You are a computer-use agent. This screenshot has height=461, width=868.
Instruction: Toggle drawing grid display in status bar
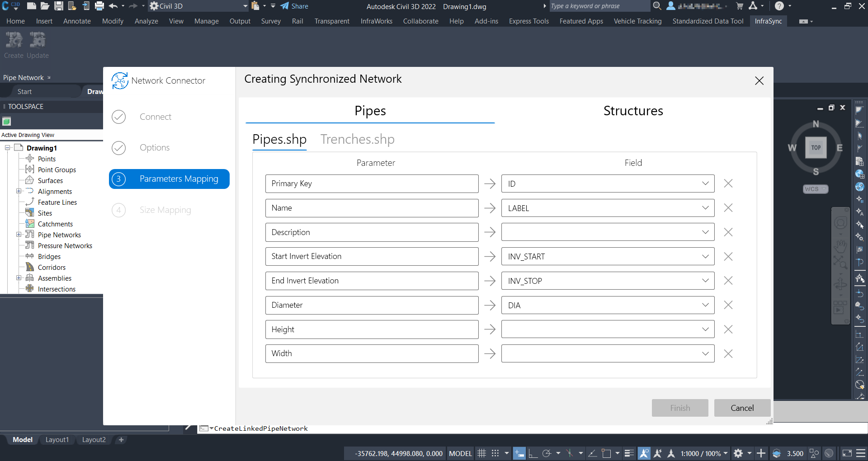(482, 453)
